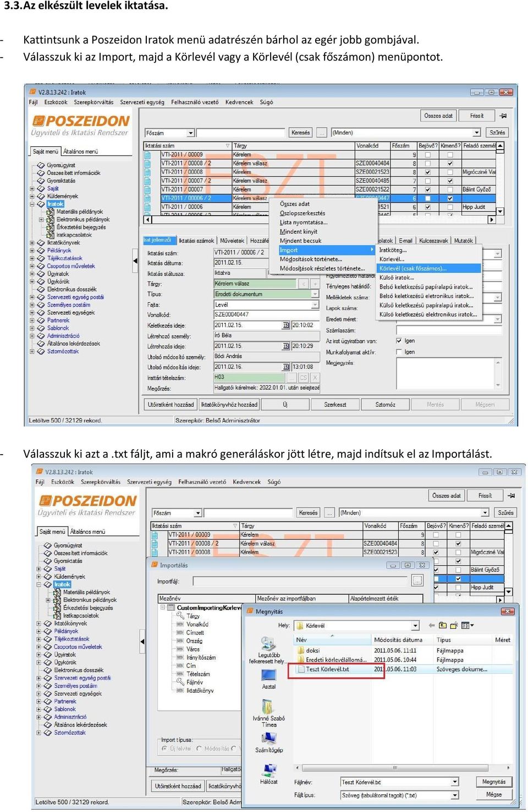Uncheck Igen for Az irat ügyiratban van

click(x=399, y=341)
